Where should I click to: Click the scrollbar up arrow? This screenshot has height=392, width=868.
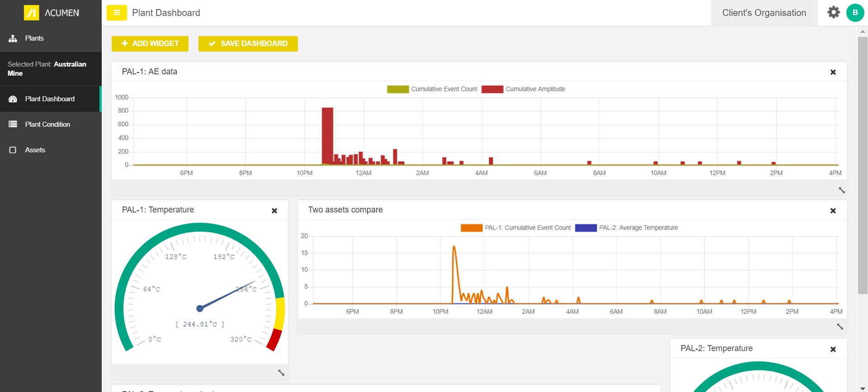pos(863,32)
